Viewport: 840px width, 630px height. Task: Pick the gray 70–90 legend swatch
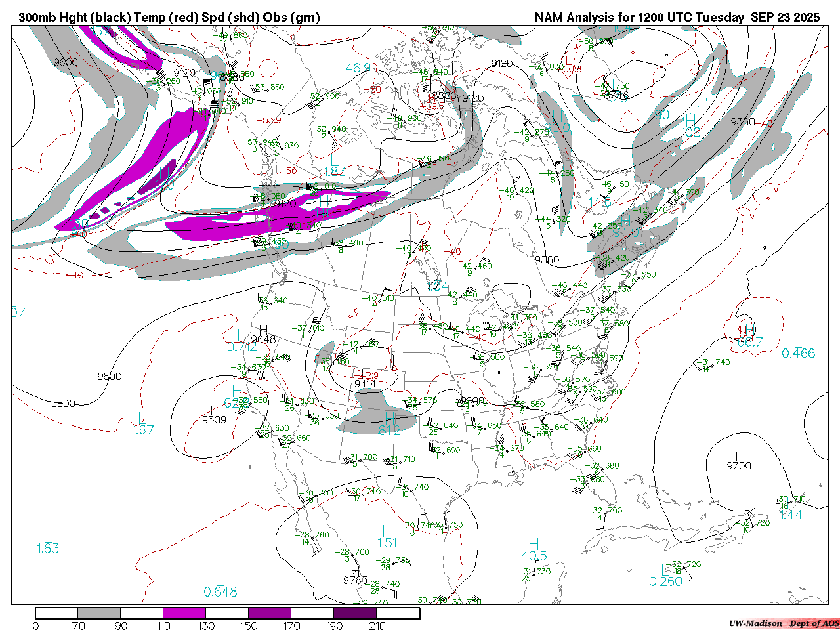[x=99, y=613]
